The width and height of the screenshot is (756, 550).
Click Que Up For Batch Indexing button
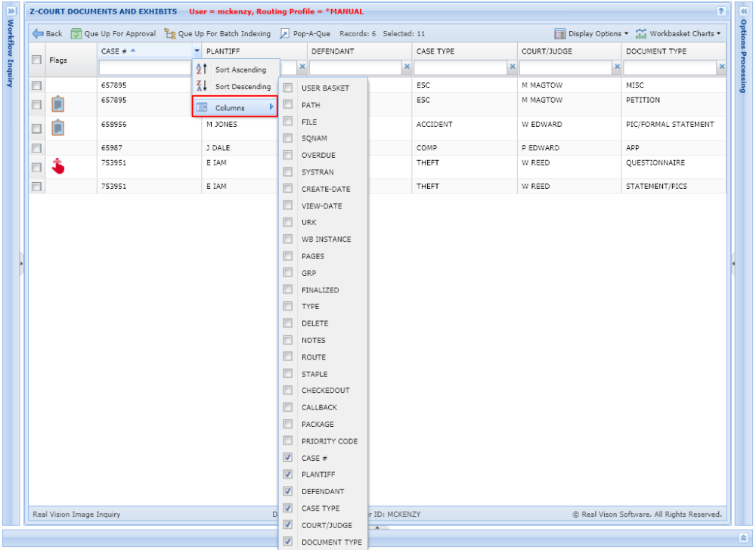pyautogui.click(x=218, y=34)
